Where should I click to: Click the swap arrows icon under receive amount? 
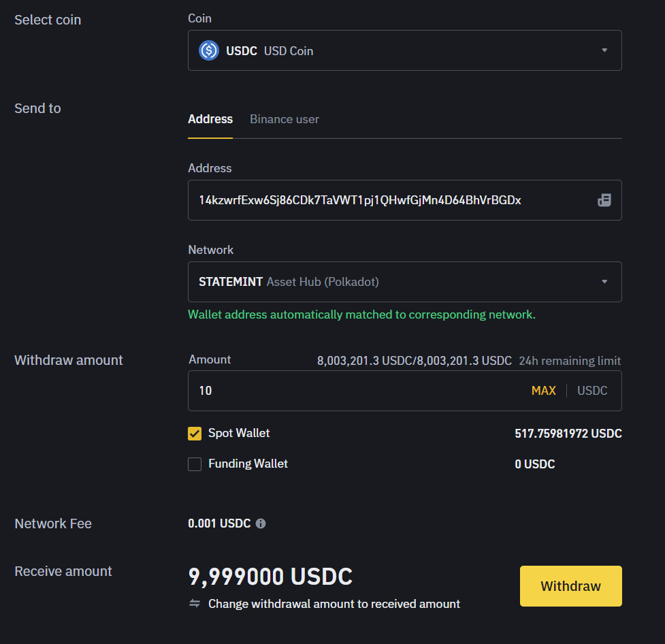[x=195, y=604]
